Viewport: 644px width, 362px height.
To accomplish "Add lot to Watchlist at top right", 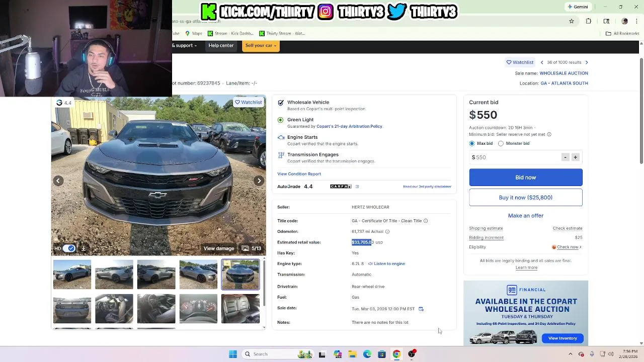I will tap(520, 62).
